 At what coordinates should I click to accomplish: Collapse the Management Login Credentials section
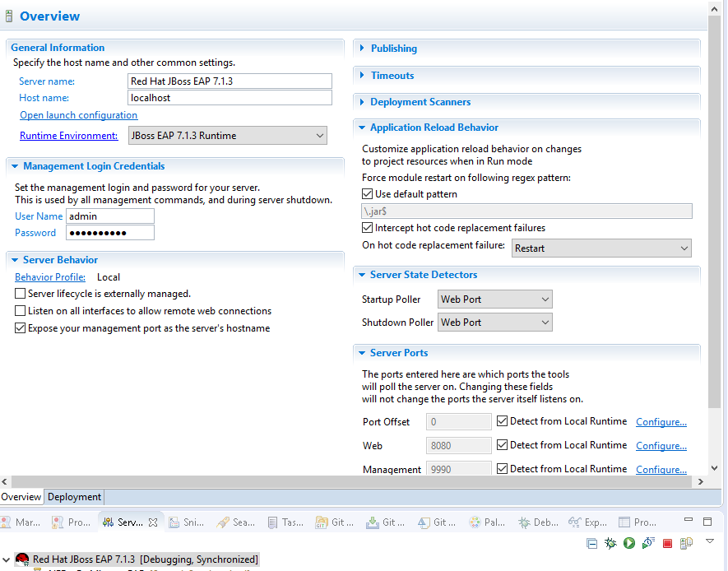15,165
